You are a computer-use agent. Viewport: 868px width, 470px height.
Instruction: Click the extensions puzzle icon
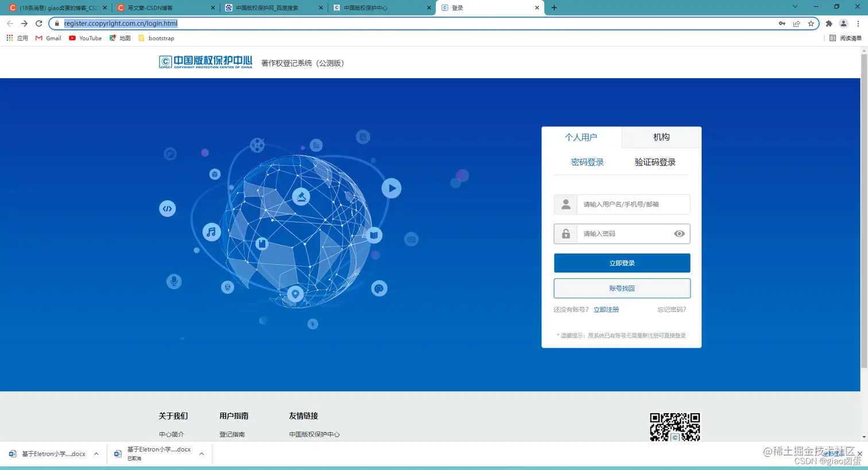pos(828,24)
